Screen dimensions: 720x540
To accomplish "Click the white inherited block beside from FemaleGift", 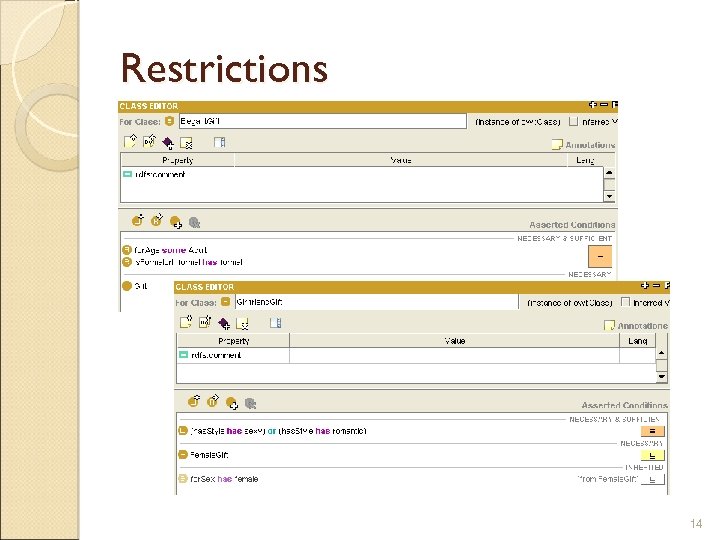I will (652, 479).
